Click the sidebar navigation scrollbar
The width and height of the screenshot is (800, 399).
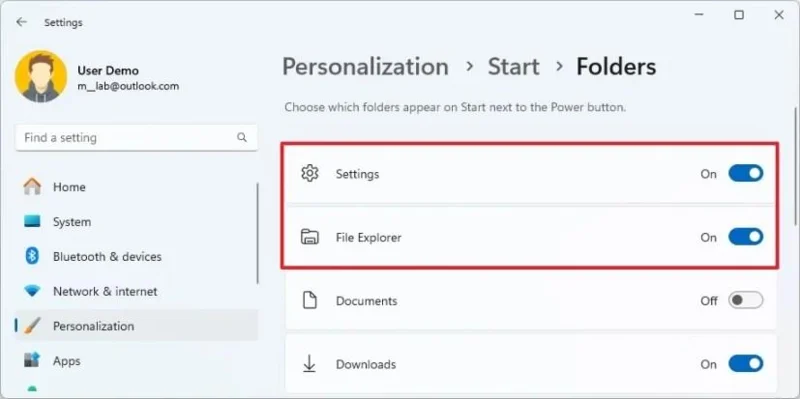coord(258,233)
